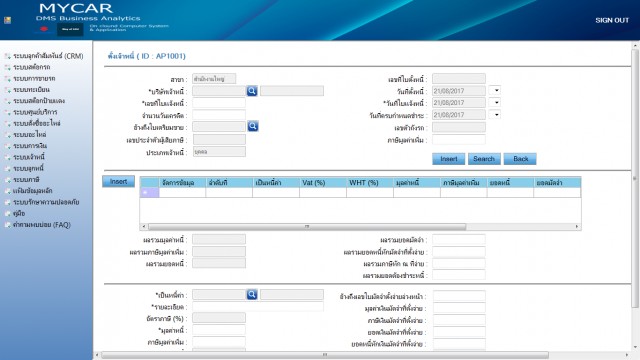Click the อ้างถึงเลขใบมัดจำตั้งจ่ายล่วงหน้า field

point(459,296)
